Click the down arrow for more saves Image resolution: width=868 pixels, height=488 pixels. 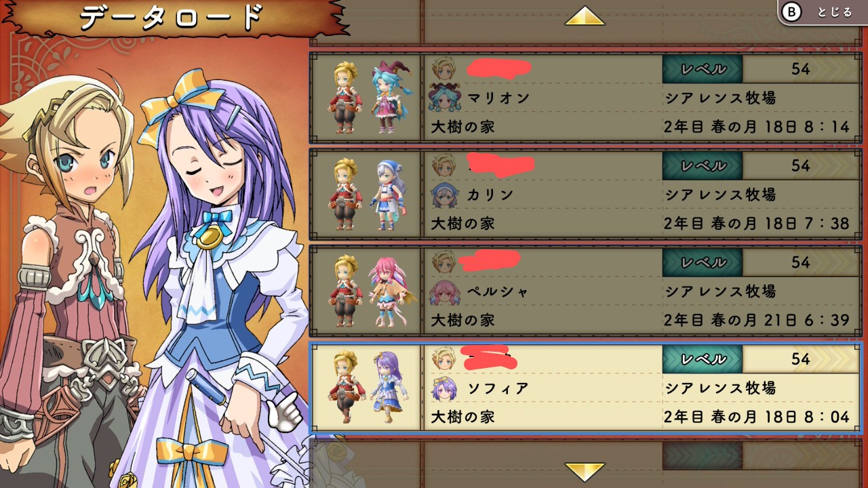pyautogui.click(x=585, y=472)
